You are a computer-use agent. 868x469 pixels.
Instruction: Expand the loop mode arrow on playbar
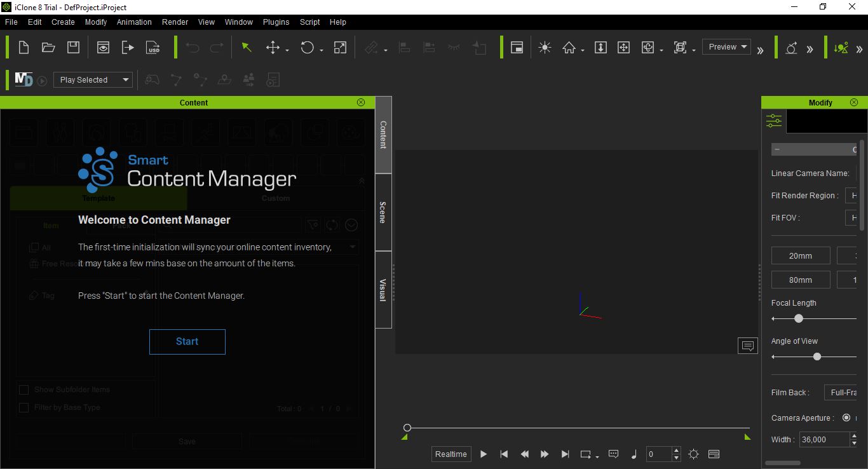[x=597, y=457]
